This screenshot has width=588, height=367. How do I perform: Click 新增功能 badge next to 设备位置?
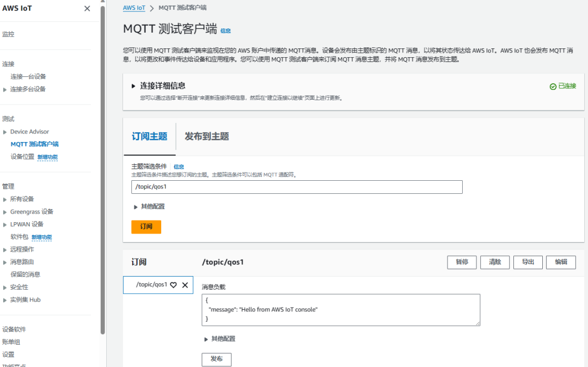pyautogui.click(x=47, y=157)
